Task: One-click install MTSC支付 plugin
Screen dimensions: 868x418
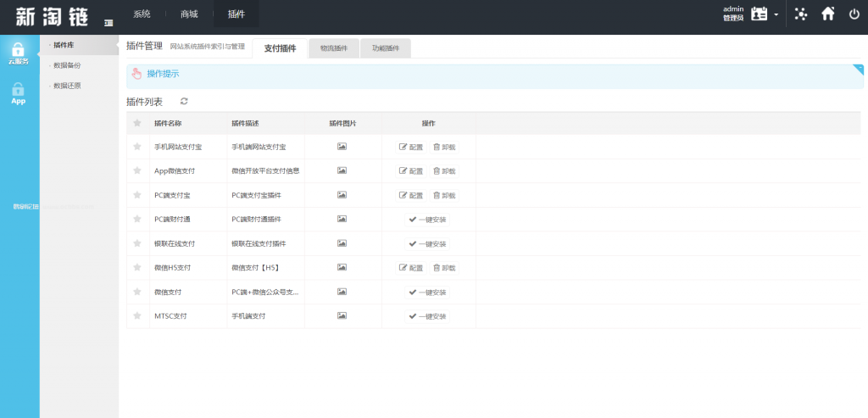Action: tap(427, 316)
